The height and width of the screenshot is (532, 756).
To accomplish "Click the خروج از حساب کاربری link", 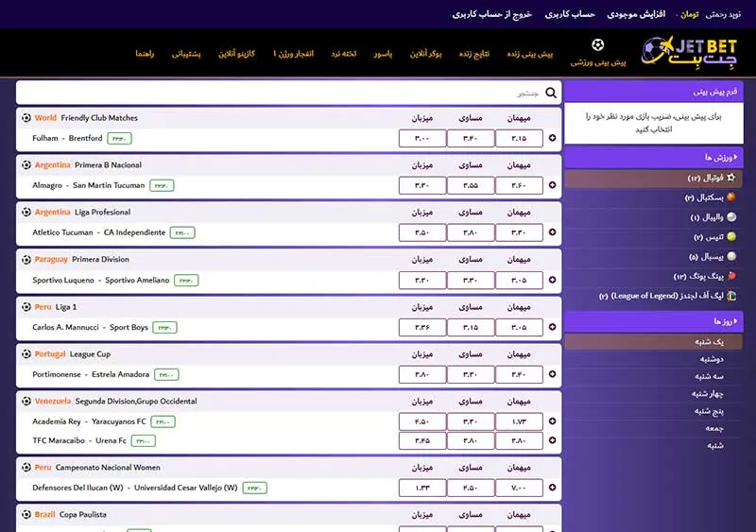I will point(492,14).
